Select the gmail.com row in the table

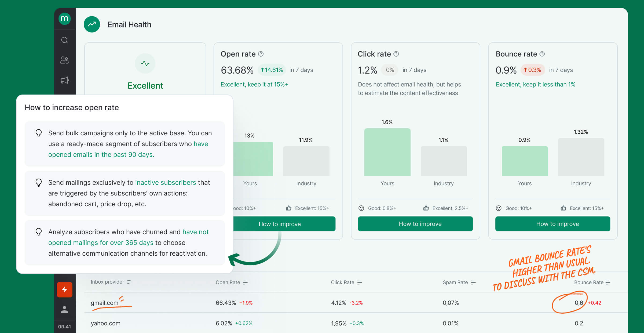pyautogui.click(x=105, y=302)
